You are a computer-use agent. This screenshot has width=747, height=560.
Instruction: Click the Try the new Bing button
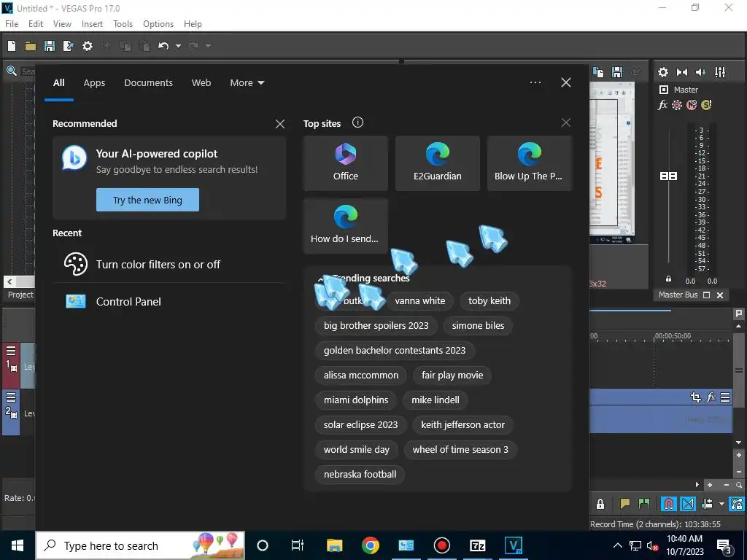(x=147, y=200)
